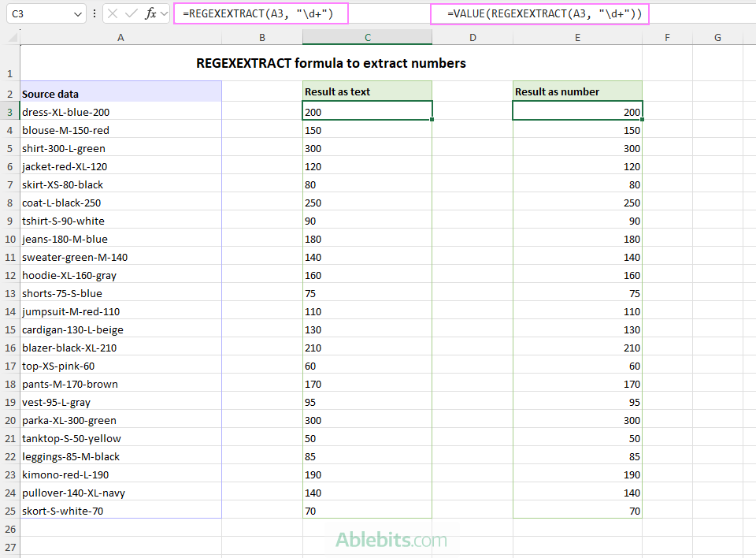Expand the dropdown arrow beside fx icon
The width and height of the screenshot is (756, 558).
click(164, 13)
